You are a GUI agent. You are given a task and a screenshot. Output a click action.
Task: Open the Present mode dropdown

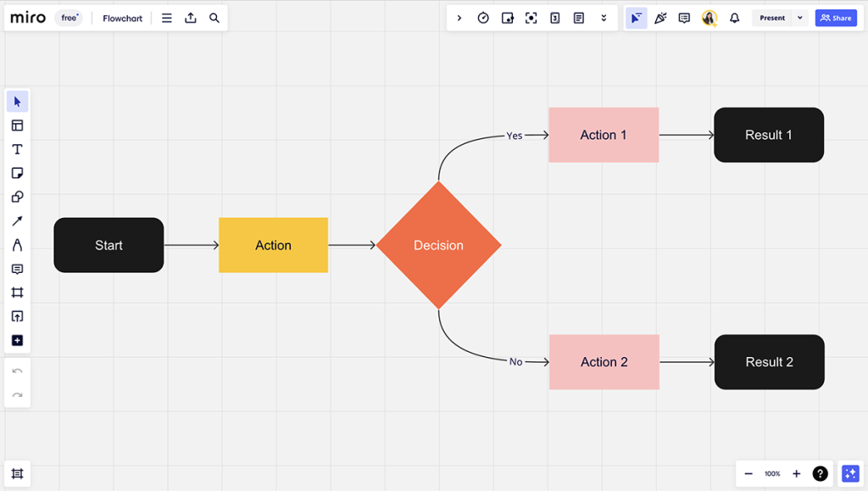click(x=798, y=17)
